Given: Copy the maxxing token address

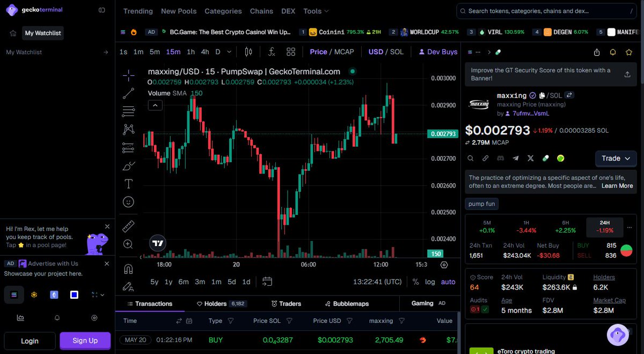Looking at the screenshot, I should coord(543,95).
